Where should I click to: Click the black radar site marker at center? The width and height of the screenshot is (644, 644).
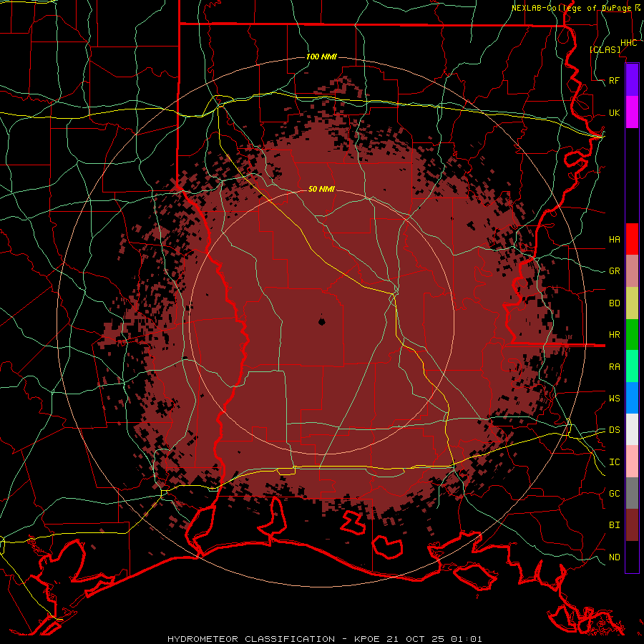pos(321,321)
